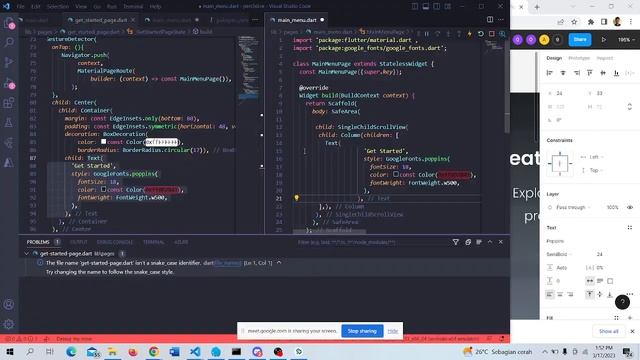Click Figma text align center icon
The height and width of the screenshot is (360, 640).
point(560,294)
